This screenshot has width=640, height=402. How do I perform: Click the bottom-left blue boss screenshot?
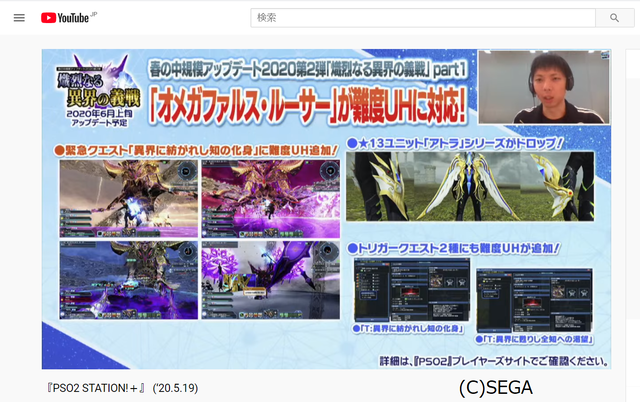(129, 280)
